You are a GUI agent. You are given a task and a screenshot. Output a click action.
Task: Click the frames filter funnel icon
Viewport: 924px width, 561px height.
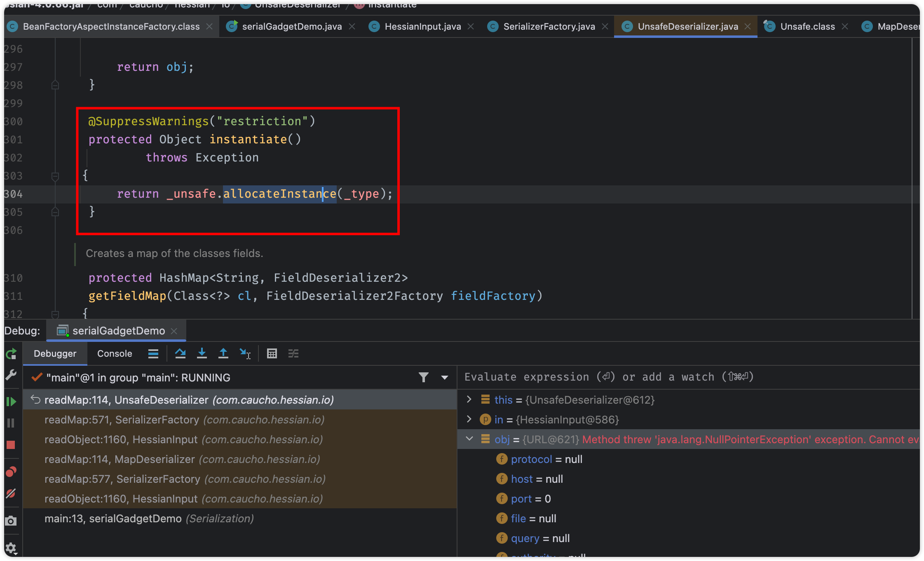424,377
